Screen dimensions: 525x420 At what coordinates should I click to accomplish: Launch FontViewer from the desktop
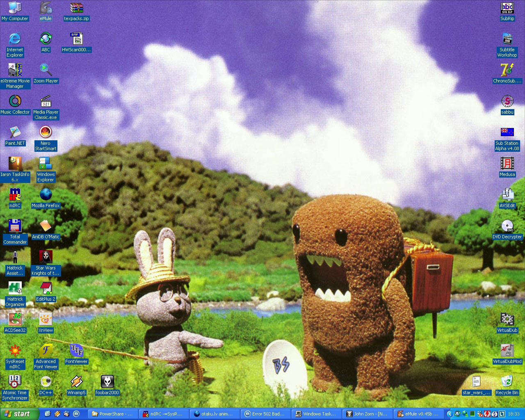pyautogui.click(x=76, y=354)
